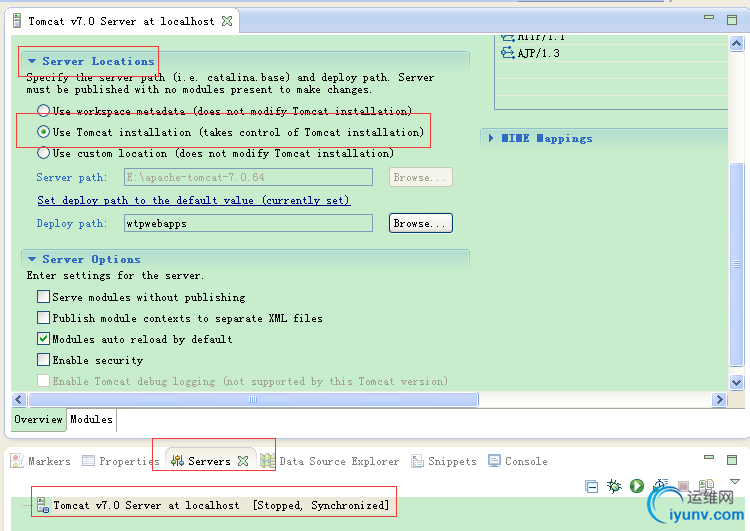Viewport: 750px width, 531px height.
Task: Open the Markers view tab
Action: 41,461
